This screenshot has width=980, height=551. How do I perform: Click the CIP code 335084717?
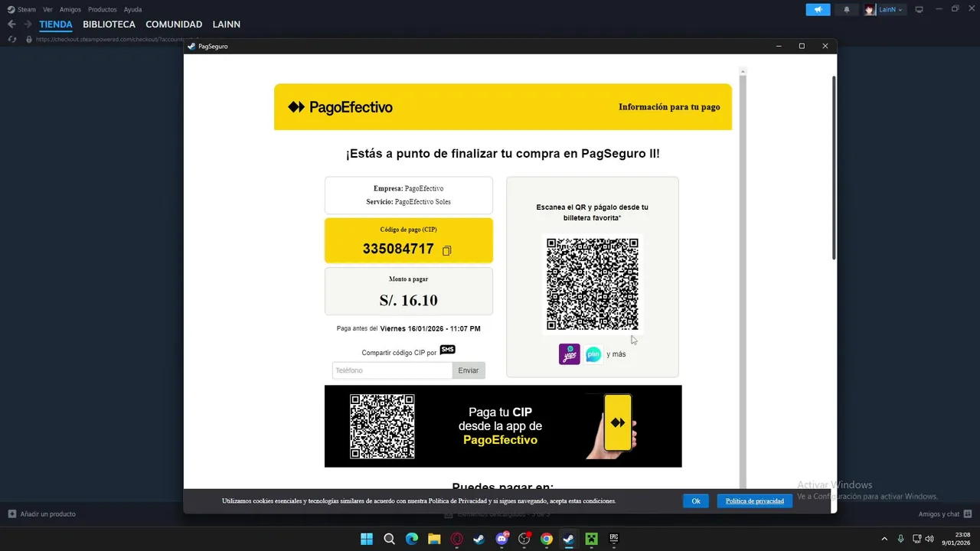pyautogui.click(x=398, y=249)
